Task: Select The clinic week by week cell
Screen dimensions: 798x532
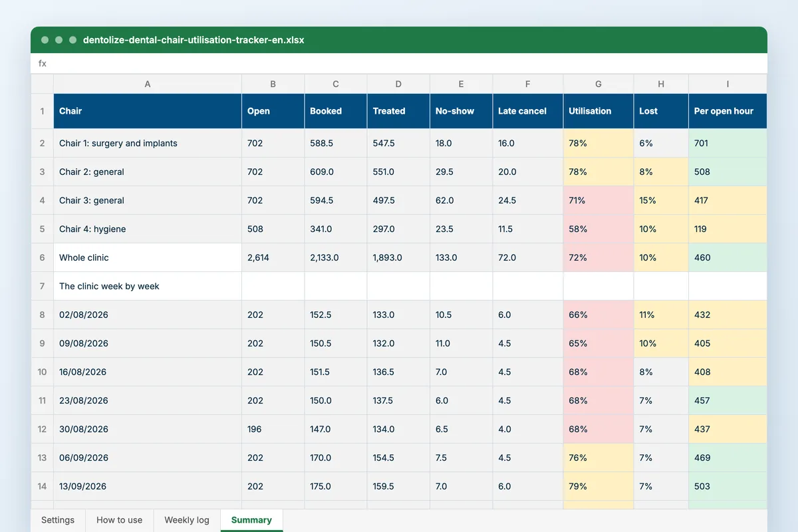Action: [148, 286]
